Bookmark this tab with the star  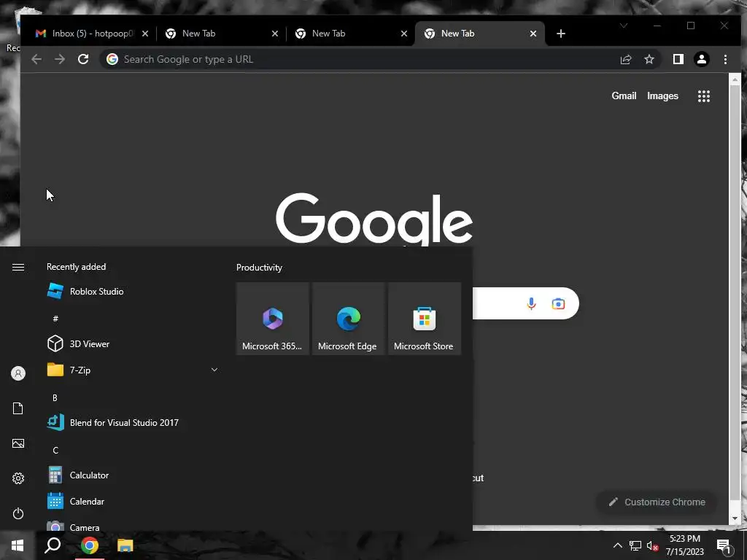click(x=649, y=59)
